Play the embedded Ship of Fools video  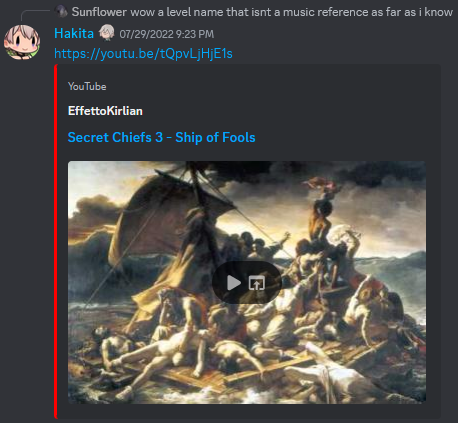(x=234, y=283)
